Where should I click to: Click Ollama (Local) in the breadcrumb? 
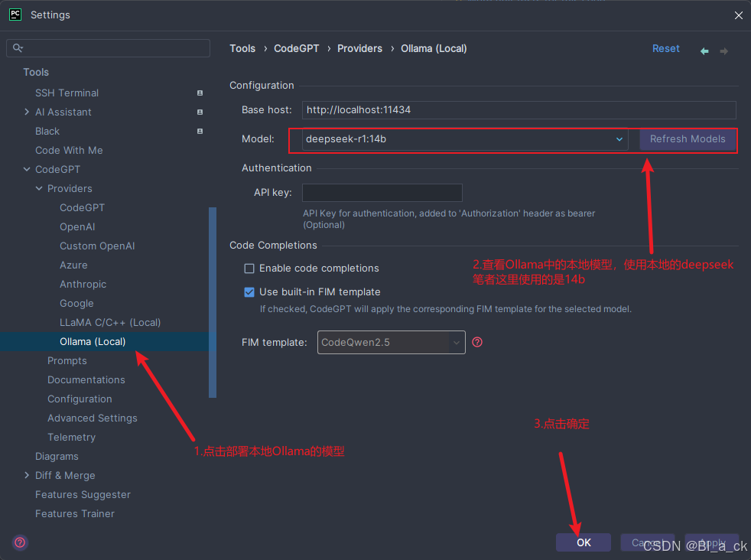[x=434, y=48]
